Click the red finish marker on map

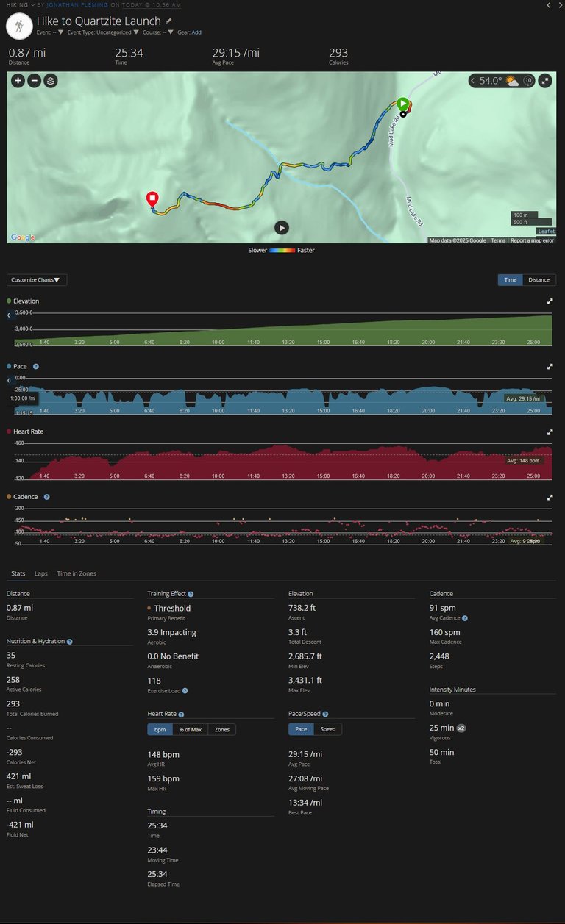[x=152, y=198]
